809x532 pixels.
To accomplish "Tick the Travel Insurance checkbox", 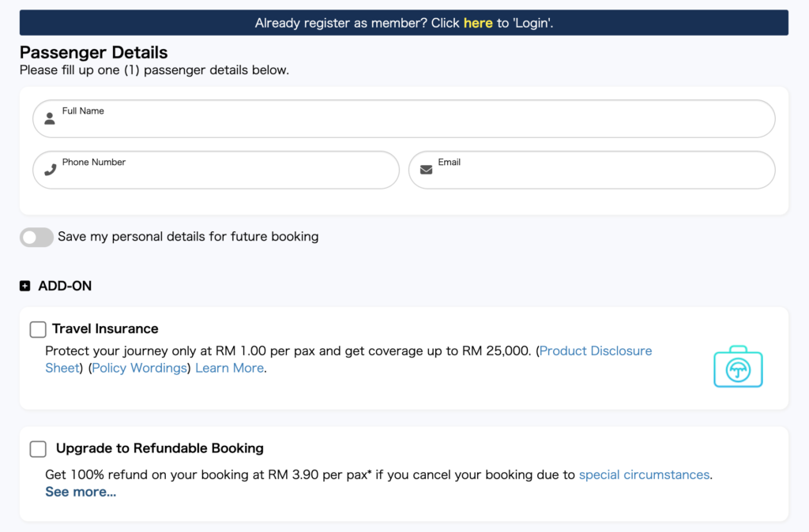I will 38,329.
